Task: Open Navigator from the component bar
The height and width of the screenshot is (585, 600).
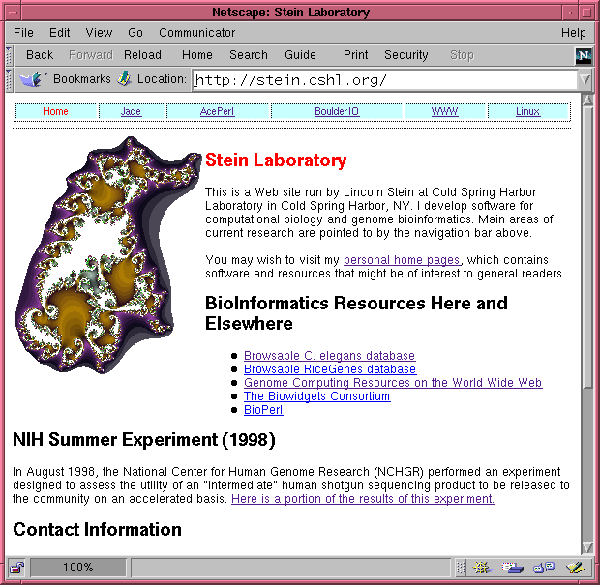Action: pos(481,568)
